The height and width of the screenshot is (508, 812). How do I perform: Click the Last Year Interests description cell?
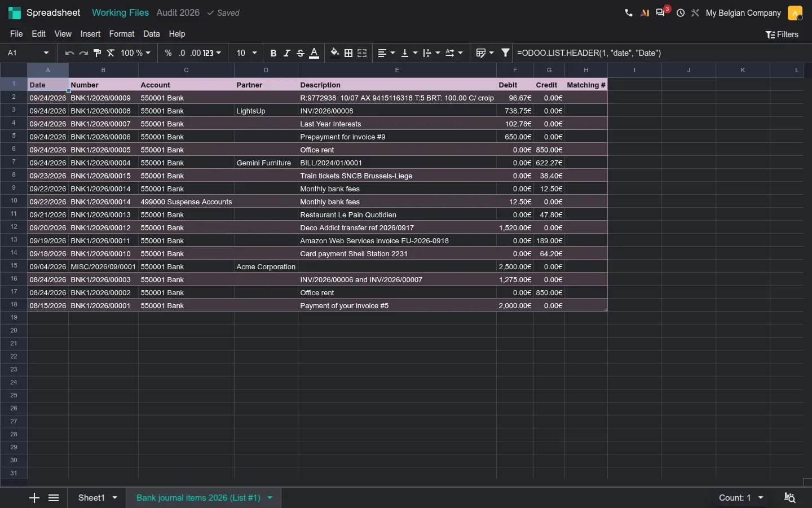(397, 124)
